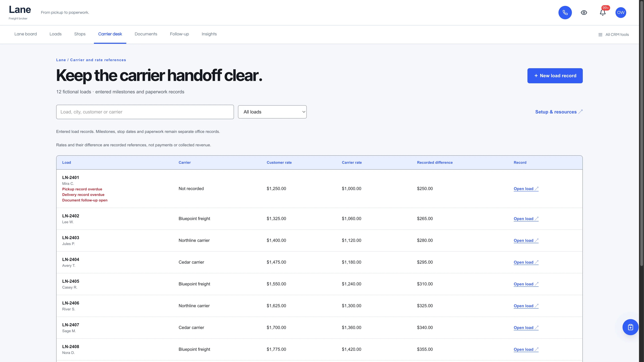Click the Not recorded carrier cell
Viewport: 644px width, 362px height.
(191, 189)
